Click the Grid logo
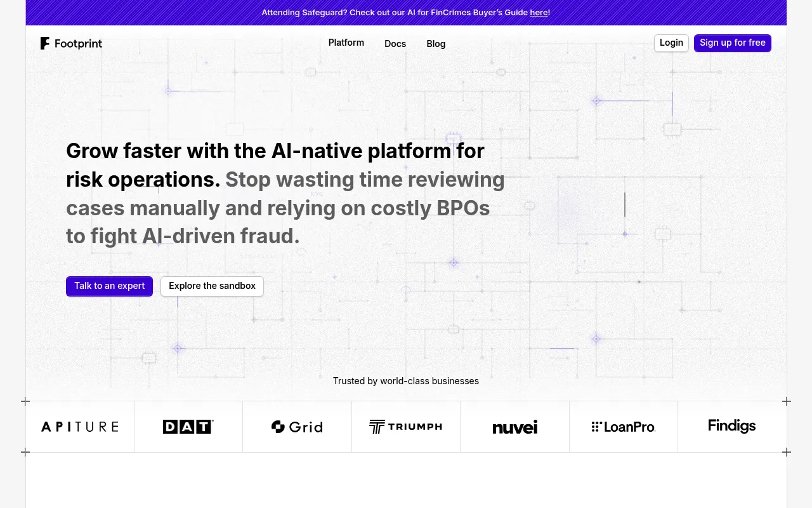 click(x=297, y=427)
